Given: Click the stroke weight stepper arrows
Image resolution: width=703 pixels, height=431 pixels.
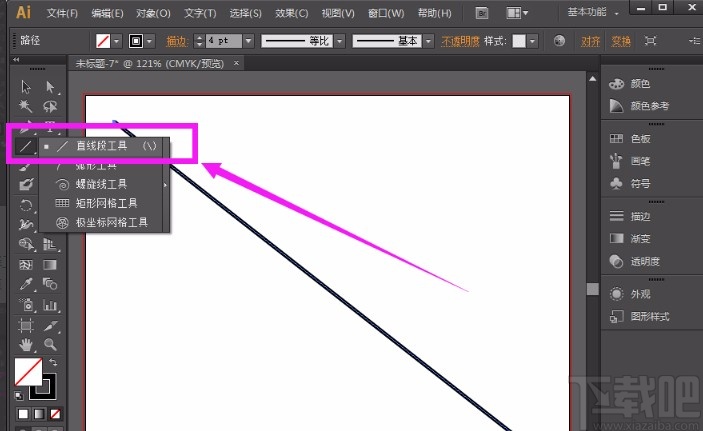Looking at the screenshot, I should (x=200, y=41).
